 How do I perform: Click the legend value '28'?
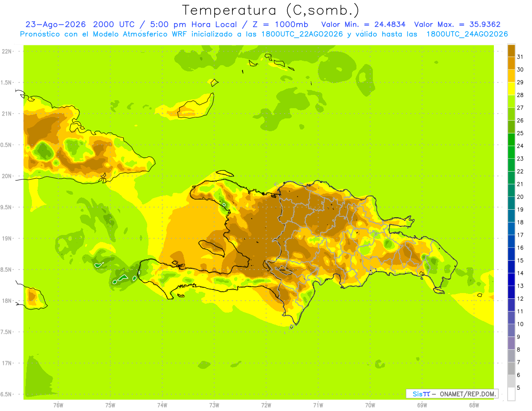pyautogui.click(x=520, y=95)
